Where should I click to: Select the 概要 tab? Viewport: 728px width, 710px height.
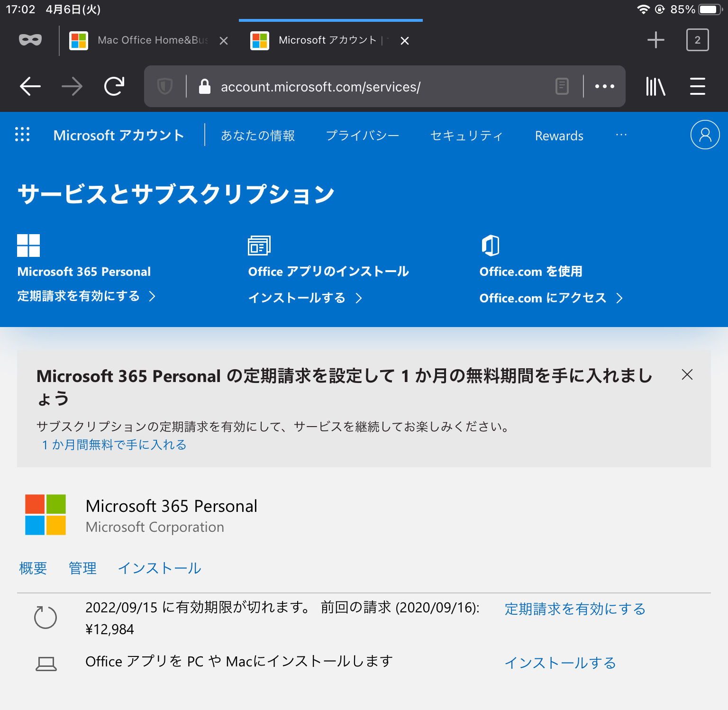pyautogui.click(x=33, y=568)
